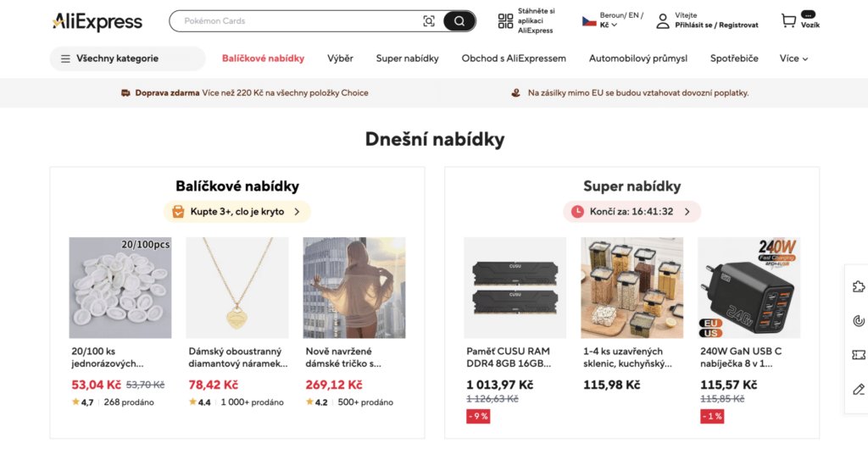Go to the AliExpress logo homepage
The width and height of the screenshot is (868, 449).
click(x=97, y=21)
